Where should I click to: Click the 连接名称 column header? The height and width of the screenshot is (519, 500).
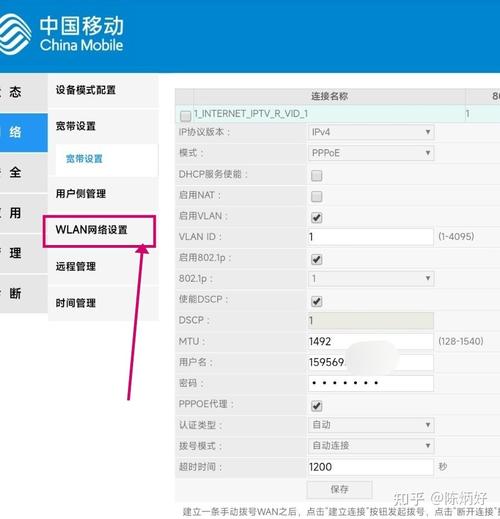click(x=329, y=96)
